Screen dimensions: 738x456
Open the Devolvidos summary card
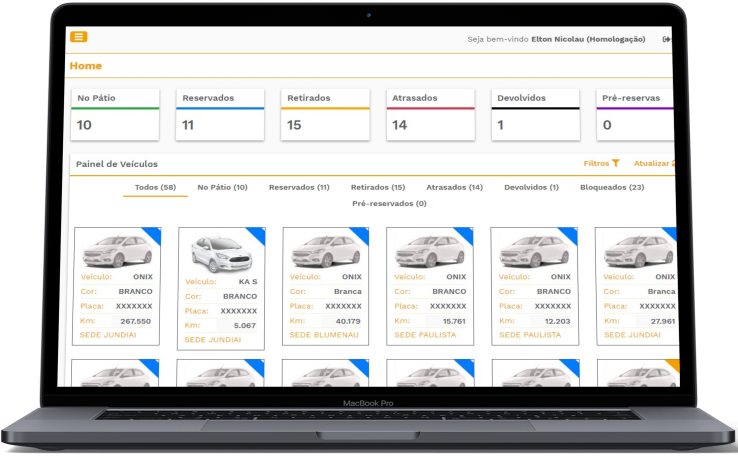[x=535, y=114]
